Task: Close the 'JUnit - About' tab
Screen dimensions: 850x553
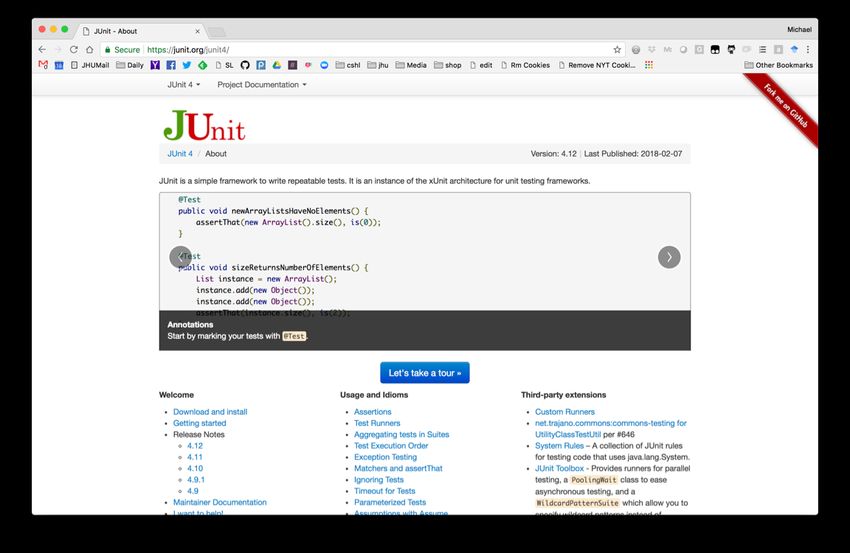Action: pyautogui.click(x=197, y=31)
